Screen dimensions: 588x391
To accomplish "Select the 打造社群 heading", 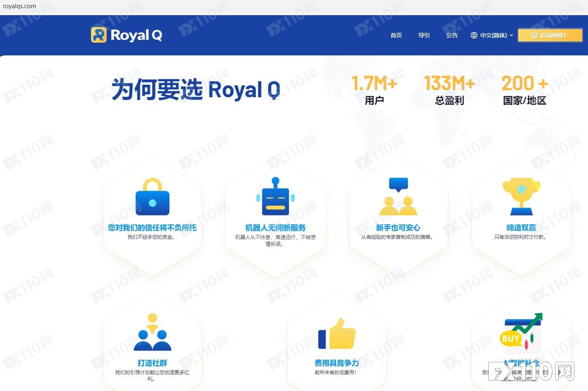I will 152,363.
